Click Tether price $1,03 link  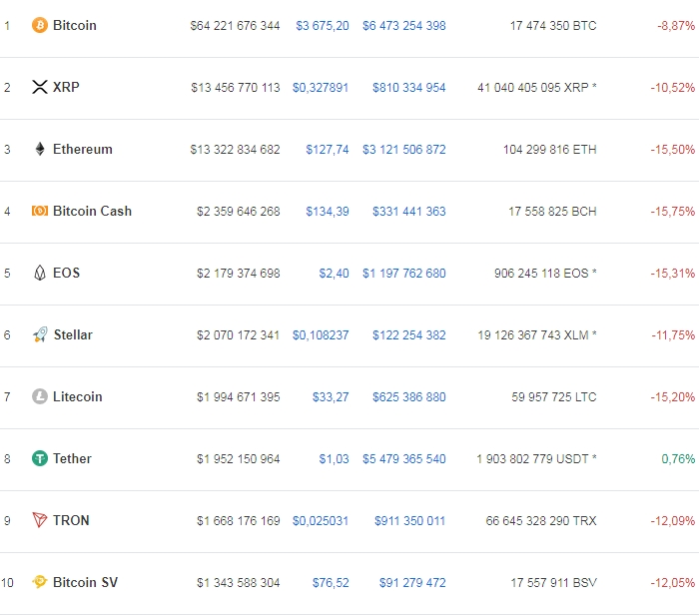[334, 458]
